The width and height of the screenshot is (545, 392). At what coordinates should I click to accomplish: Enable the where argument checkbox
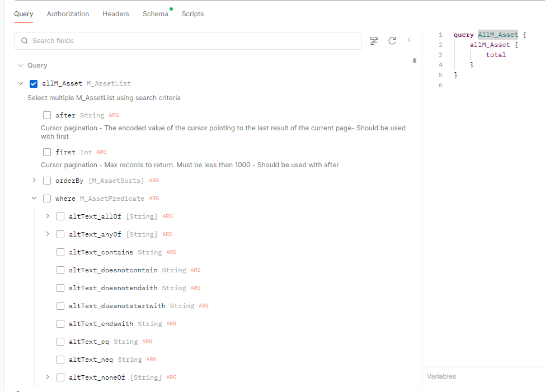coord(47,198)
